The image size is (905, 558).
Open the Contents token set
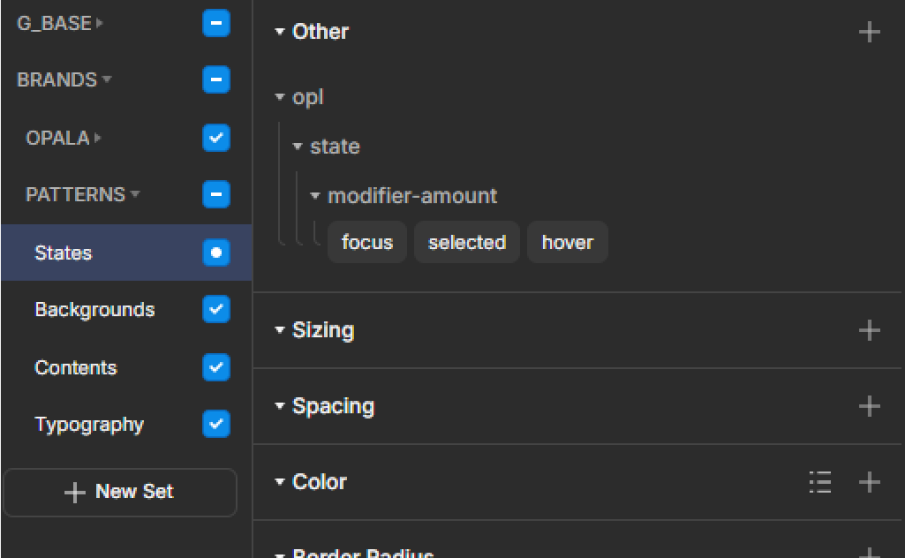[x=76, y=368]
